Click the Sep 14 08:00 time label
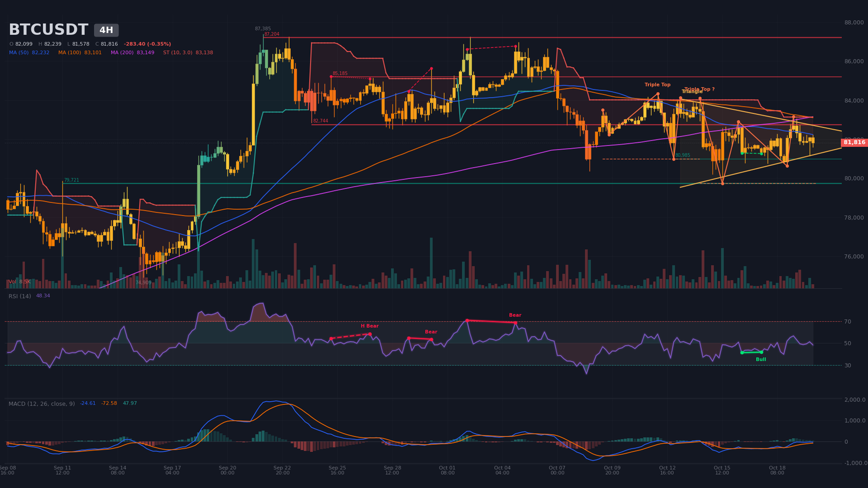The width and height of the screenshot is (868, 488). [118, 470]
